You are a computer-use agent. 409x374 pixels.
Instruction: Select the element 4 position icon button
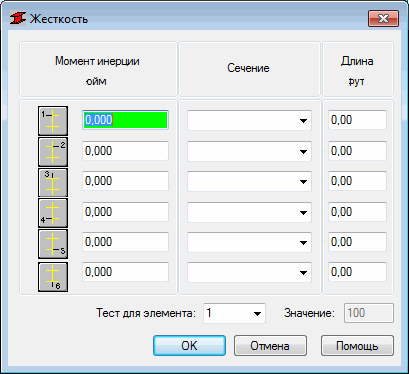pyautogui.click(x=53, y=213)
